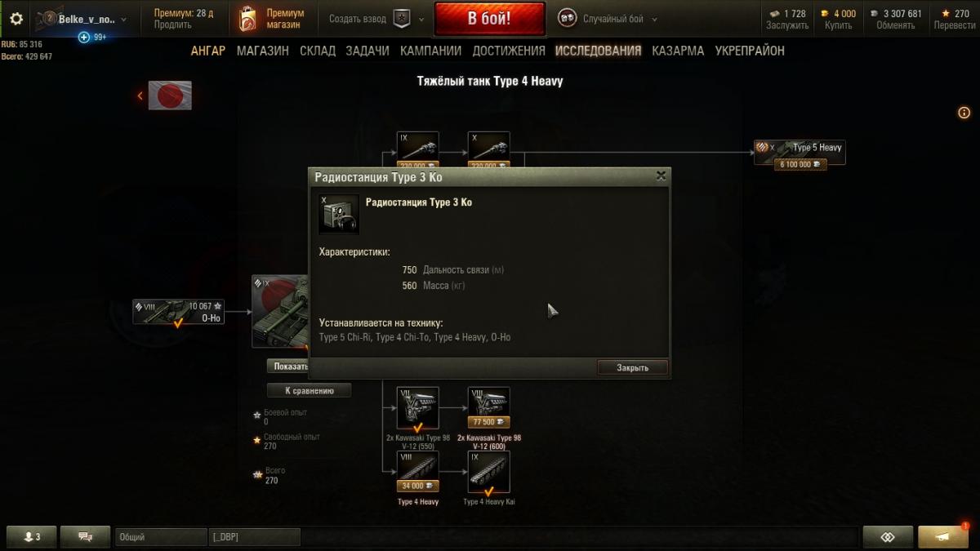Viewport: 980px width, 551px height.
Task: Select 2x Kawasaki Type 98 V-12 (600) engine
Action: pyautogui.click(x=489, y=407)
